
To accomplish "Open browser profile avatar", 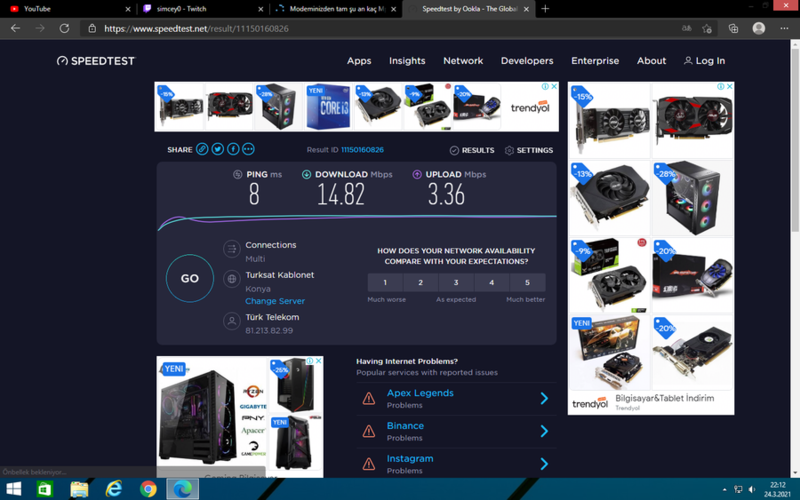I will click(759, 29).
